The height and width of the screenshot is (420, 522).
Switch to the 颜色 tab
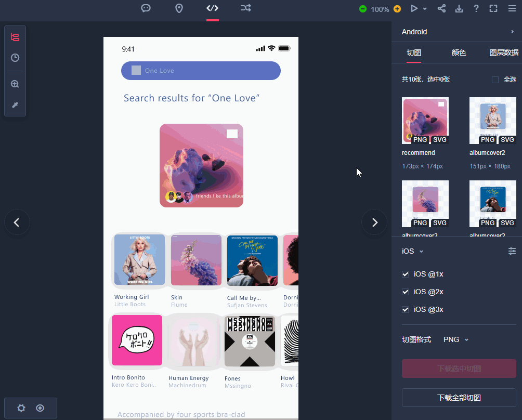[x=459, y=52]
